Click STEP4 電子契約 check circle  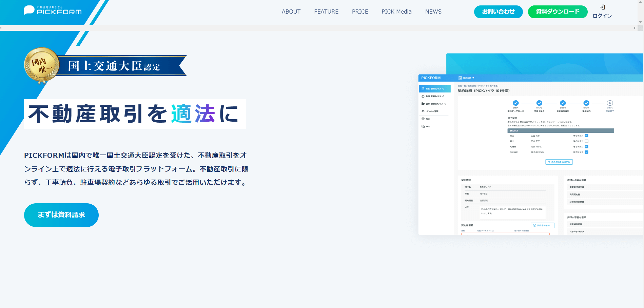586,103
